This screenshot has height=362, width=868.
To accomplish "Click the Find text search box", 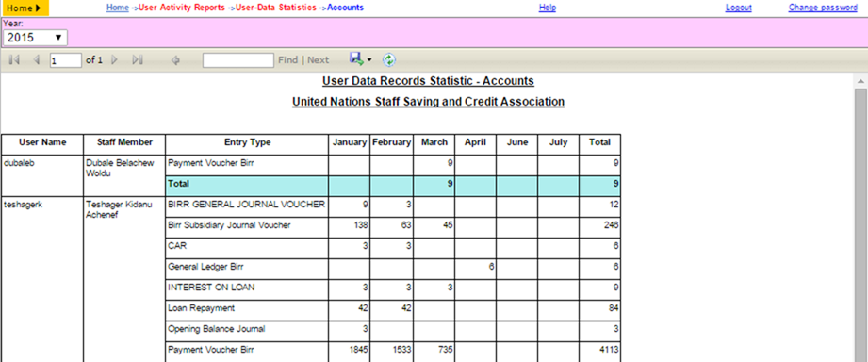I will click(x=238, y=59).
